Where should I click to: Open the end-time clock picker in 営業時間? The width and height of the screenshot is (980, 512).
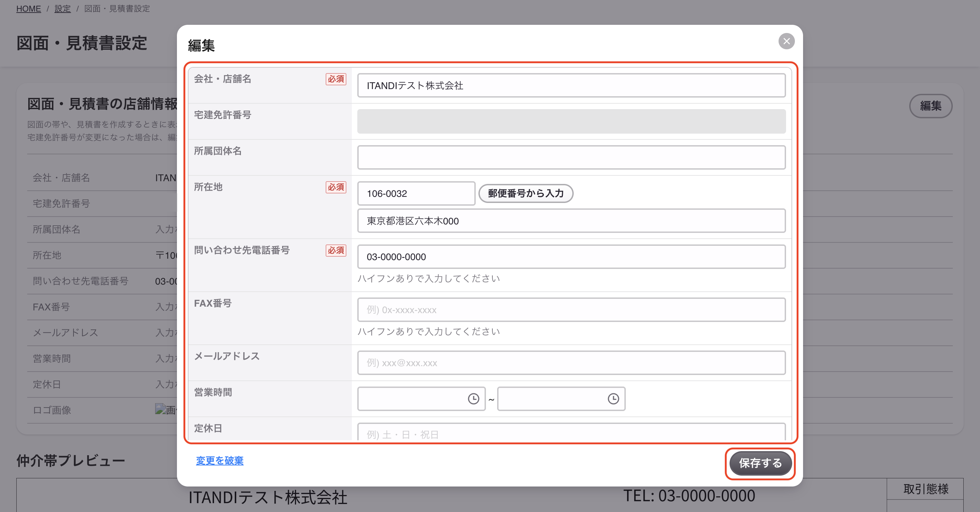(613, 399)
